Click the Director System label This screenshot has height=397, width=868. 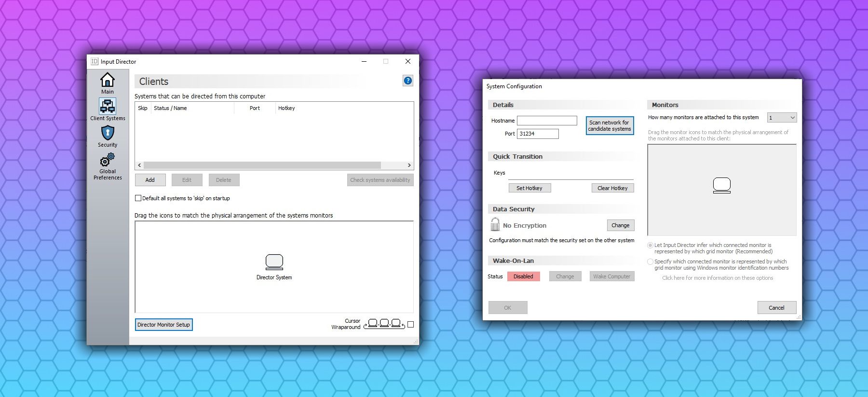tap(274, 277)
